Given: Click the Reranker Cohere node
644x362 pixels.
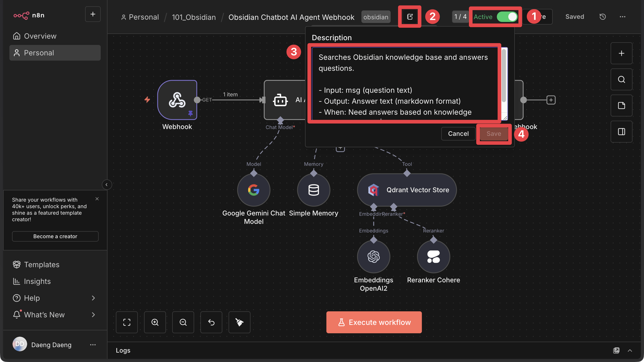Looking at the screenshot, I should coord(433,256).
